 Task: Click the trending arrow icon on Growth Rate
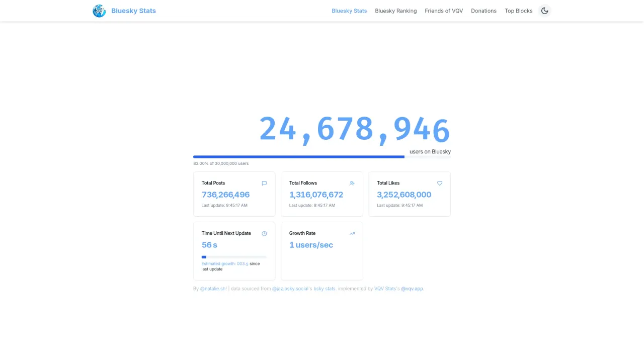[x=352, y=233]
